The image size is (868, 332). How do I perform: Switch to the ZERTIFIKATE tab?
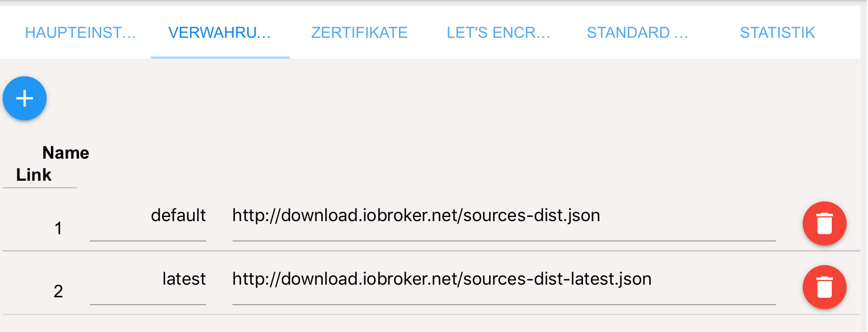(x=359, y=33)
